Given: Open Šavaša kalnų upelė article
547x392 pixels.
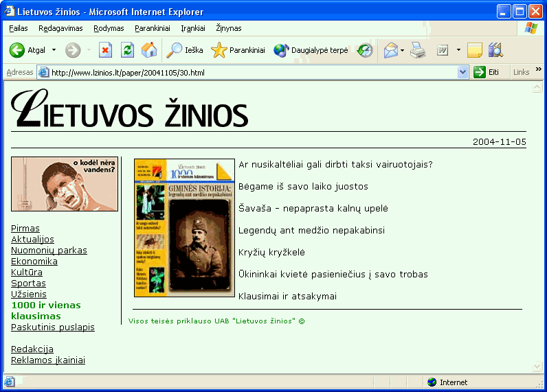Looking at the screenshot, I should click(x=313, y=209).
